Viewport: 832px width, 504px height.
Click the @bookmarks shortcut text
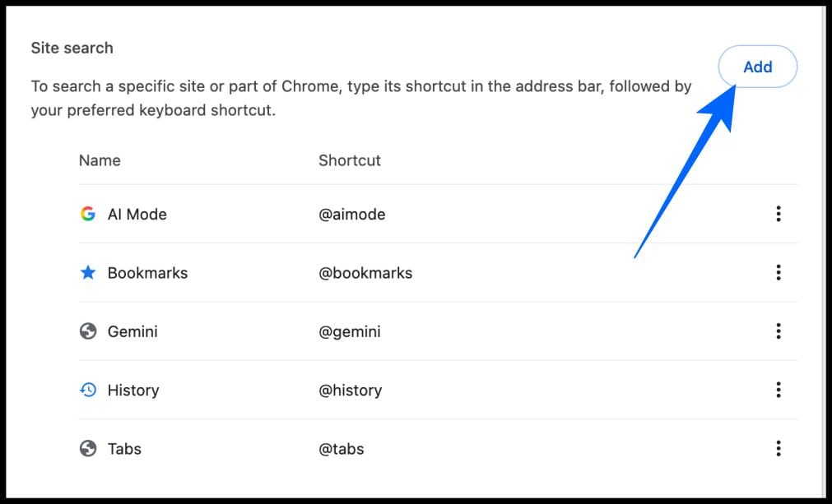(x=365, y=273)
